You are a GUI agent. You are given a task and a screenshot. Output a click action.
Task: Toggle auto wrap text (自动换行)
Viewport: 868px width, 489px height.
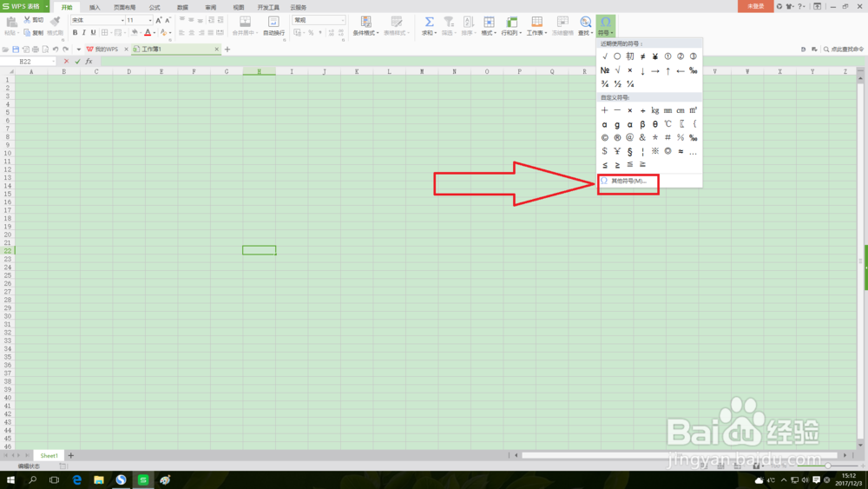[273, 26]
